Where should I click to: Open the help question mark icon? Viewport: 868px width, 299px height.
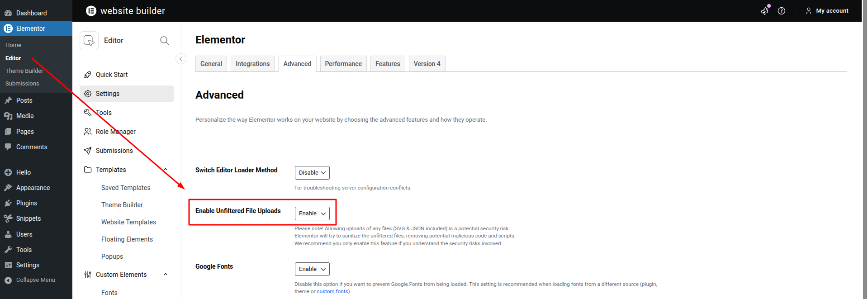point(782,11)
